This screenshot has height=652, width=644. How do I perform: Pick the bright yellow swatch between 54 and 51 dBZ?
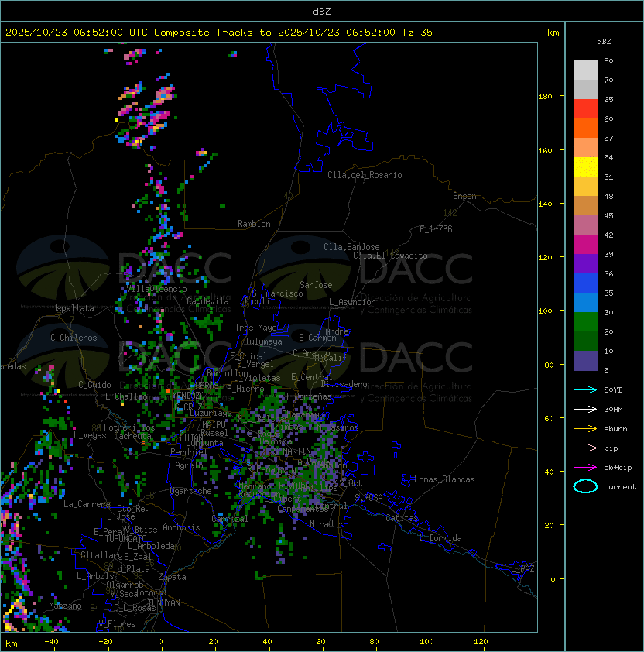(x=585, y=167)
